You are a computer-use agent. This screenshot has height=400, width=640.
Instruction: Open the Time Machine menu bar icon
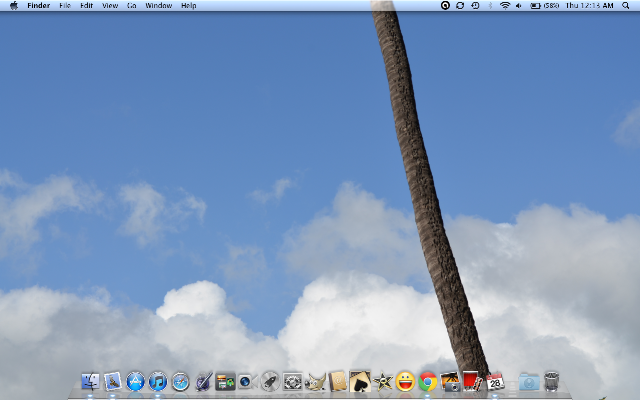tap(475, 5)
